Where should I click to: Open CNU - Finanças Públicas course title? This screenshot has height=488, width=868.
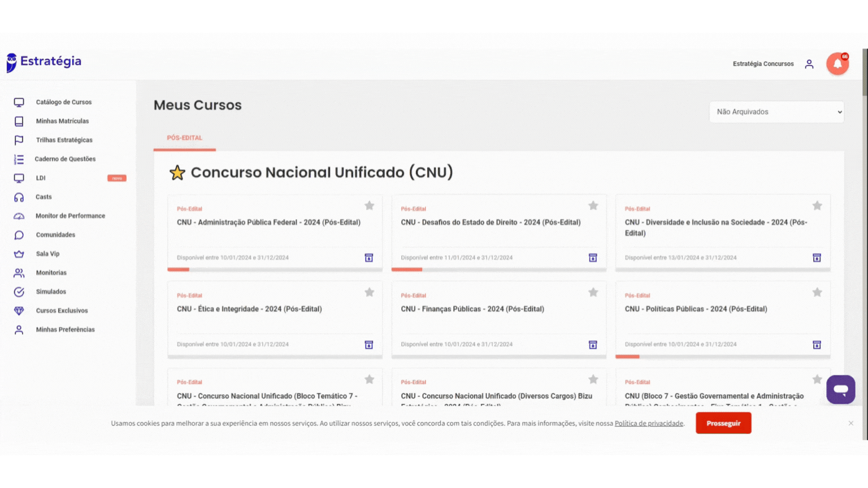click(x=472, y=309)
